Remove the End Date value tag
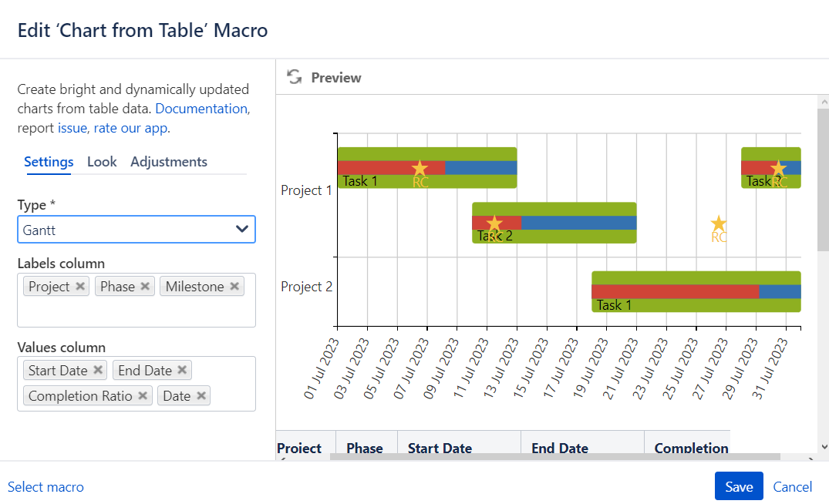The image size is (829, 504). click(x=182, y=370)
